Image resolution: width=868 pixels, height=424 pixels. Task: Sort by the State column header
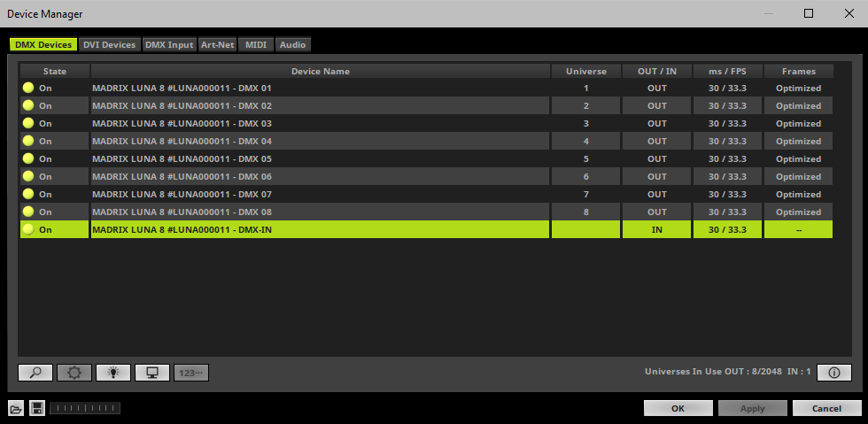coord(55,71)
